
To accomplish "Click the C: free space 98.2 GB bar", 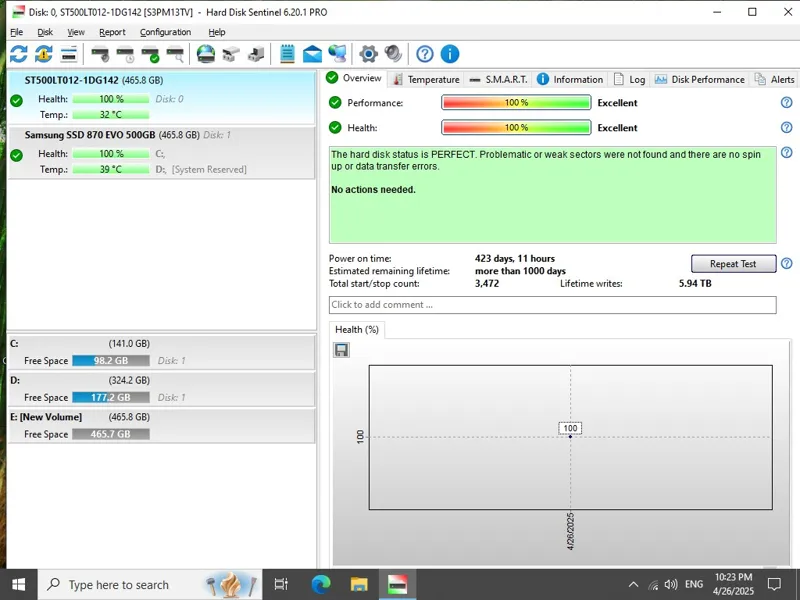I will click(x=111, y=361).
